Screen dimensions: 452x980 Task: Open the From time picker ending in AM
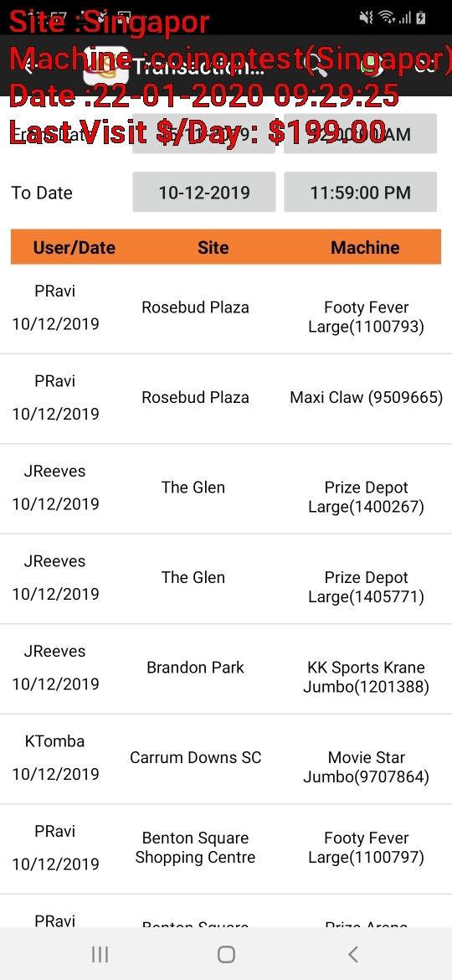coord(360,134)
